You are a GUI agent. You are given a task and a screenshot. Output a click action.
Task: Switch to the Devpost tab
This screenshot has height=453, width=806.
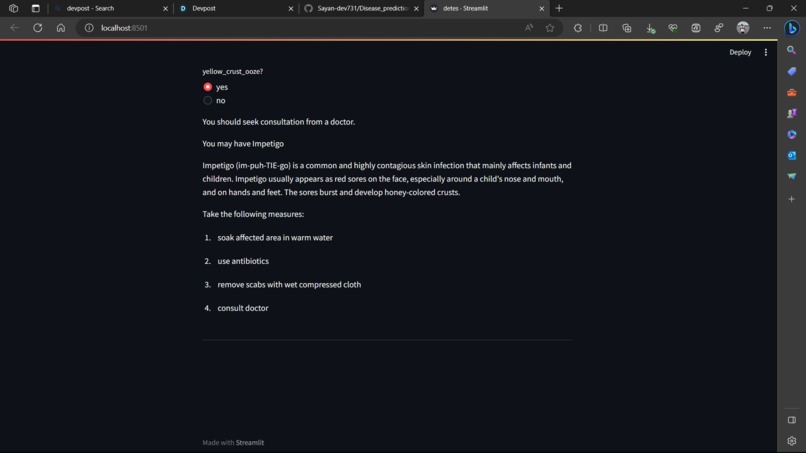[234, 8]
